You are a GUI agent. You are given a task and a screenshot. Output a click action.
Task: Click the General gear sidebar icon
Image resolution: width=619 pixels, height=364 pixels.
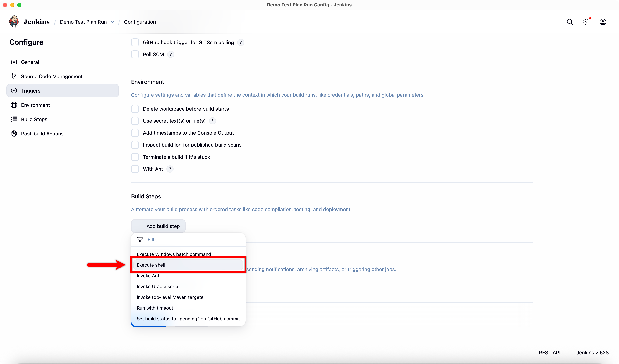coord(14,62)
